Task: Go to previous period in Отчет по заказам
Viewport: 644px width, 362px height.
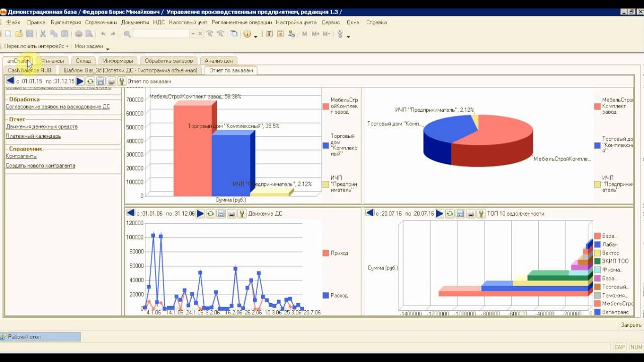Action: [x=10, y=81]
